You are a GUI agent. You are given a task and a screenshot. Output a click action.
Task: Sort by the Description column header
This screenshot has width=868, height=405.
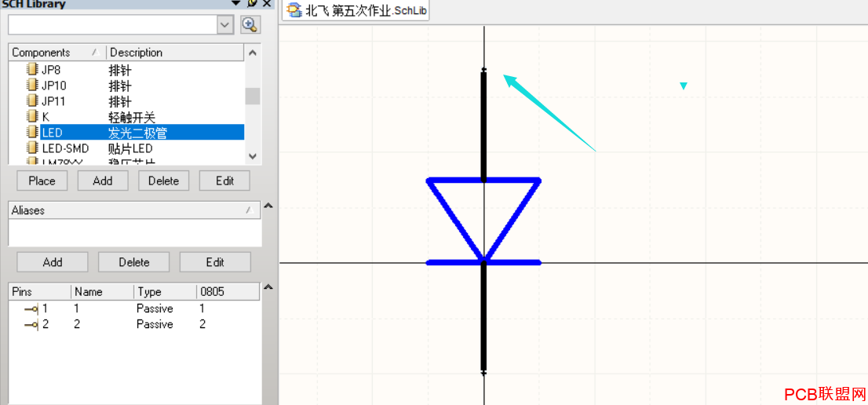[175, 53]
